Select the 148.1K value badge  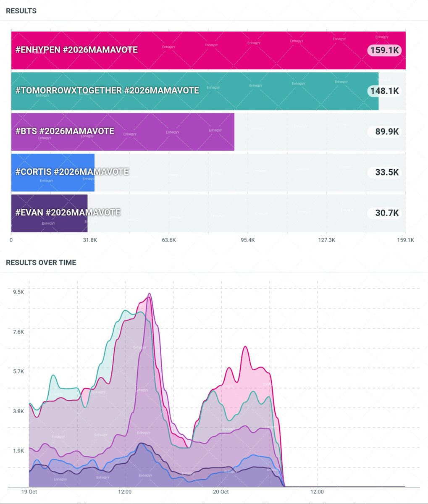pyautogui.click(x=384, y=91)
